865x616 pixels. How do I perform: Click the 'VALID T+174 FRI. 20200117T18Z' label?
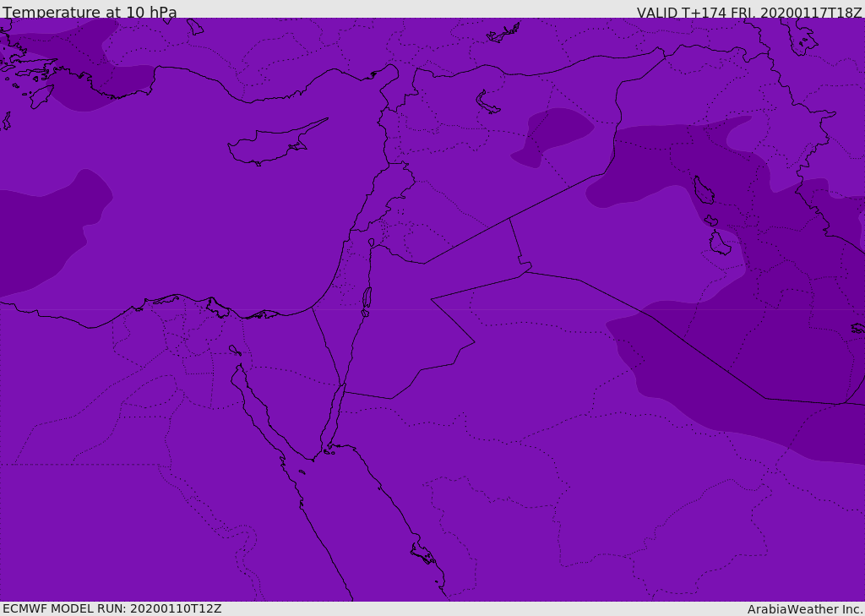(749, 12)
